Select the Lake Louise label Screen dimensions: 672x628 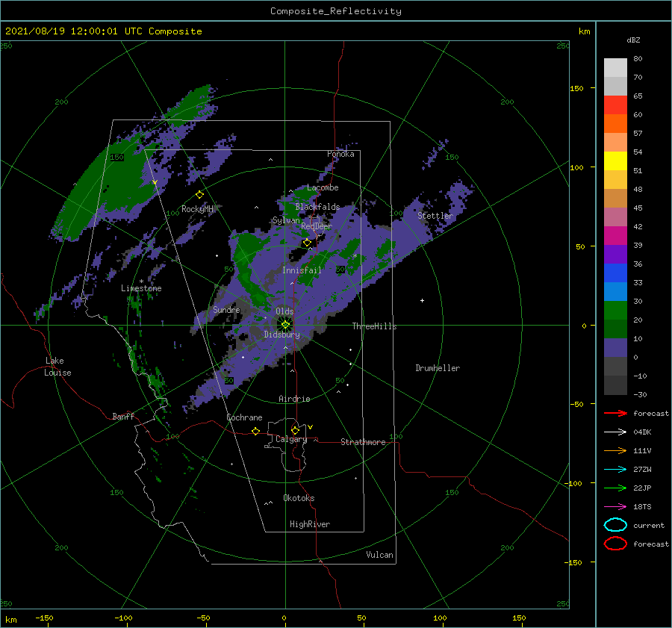tap(57, 367)
